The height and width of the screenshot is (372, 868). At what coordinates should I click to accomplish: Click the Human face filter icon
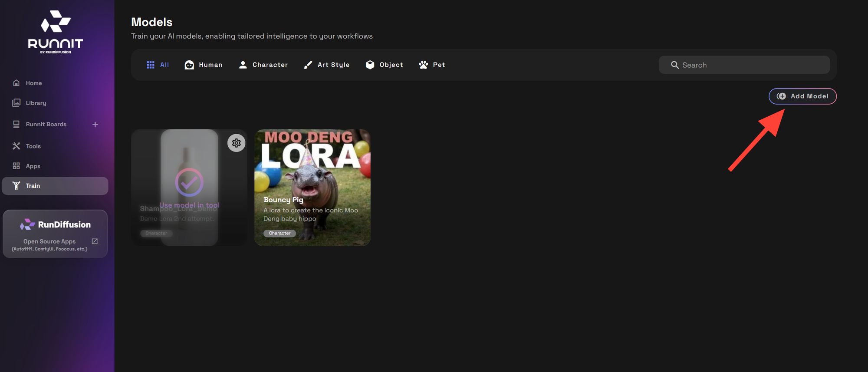point(189,65)
